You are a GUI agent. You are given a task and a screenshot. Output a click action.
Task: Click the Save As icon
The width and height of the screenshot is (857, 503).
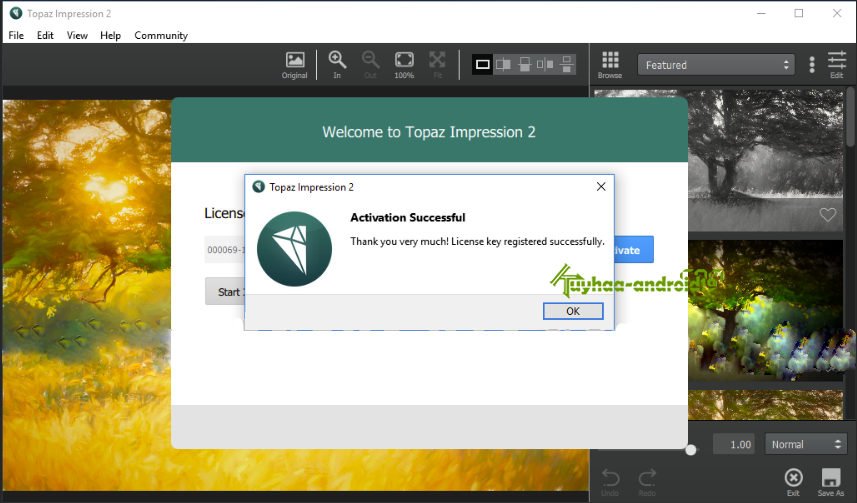tap(831, 482)
